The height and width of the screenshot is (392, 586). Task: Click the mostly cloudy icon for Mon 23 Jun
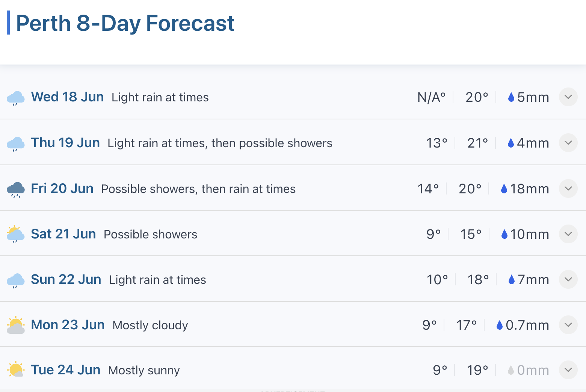coord(16,325)
